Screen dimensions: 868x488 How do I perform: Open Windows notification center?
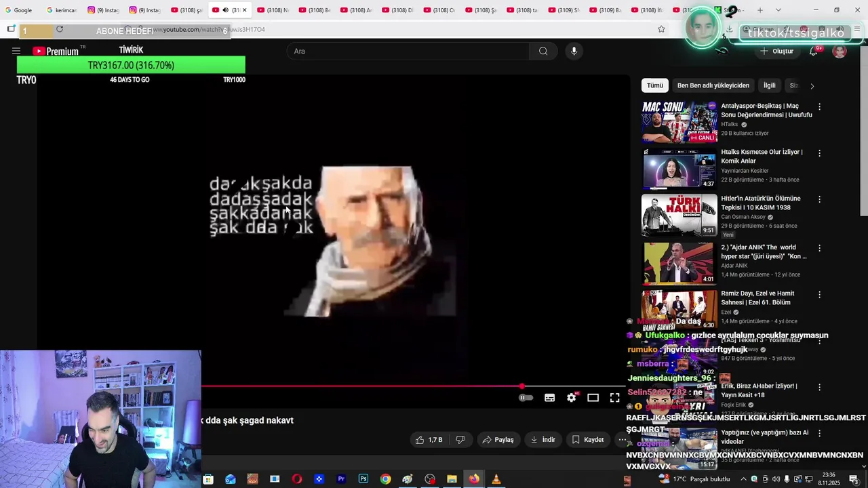[x=854, y=479]
